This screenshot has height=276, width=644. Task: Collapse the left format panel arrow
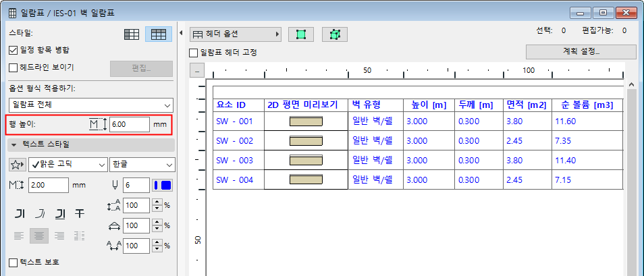[x=182, y=33]
